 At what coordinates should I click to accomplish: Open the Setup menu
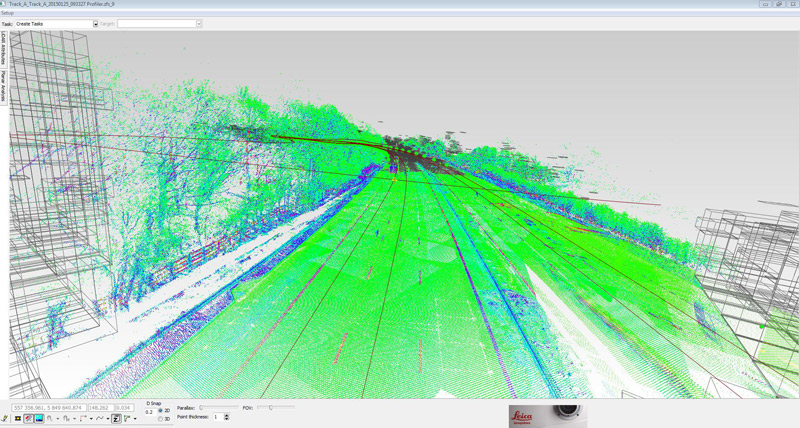pos(7,14)
